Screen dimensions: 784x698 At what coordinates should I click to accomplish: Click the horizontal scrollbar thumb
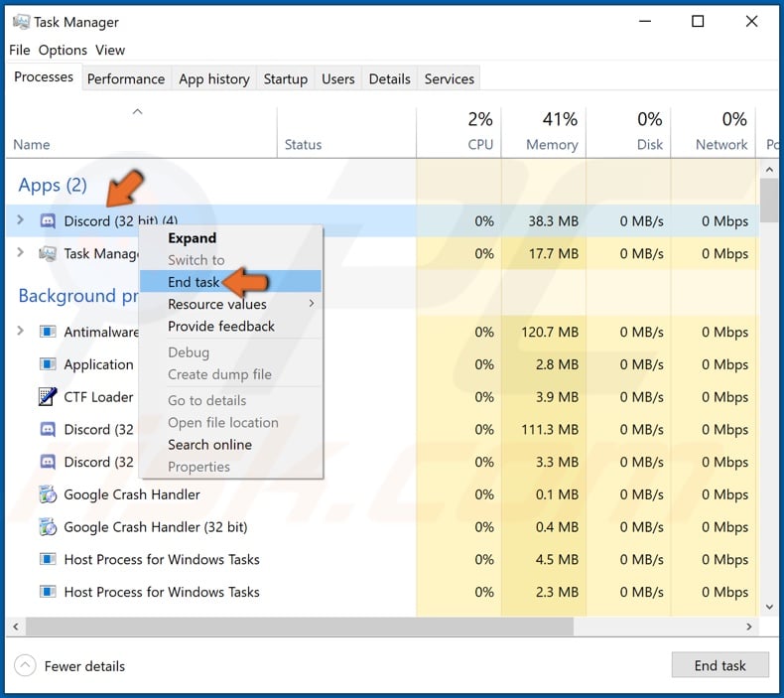pos(300,627)
